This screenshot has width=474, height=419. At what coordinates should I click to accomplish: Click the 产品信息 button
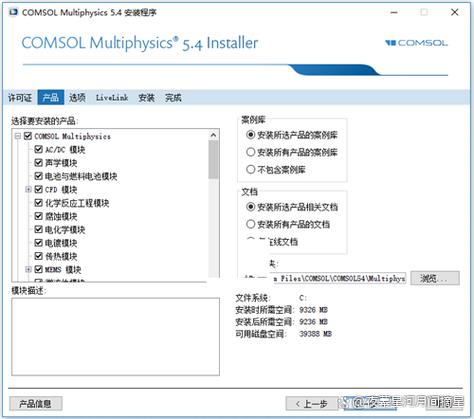(35, 404)
